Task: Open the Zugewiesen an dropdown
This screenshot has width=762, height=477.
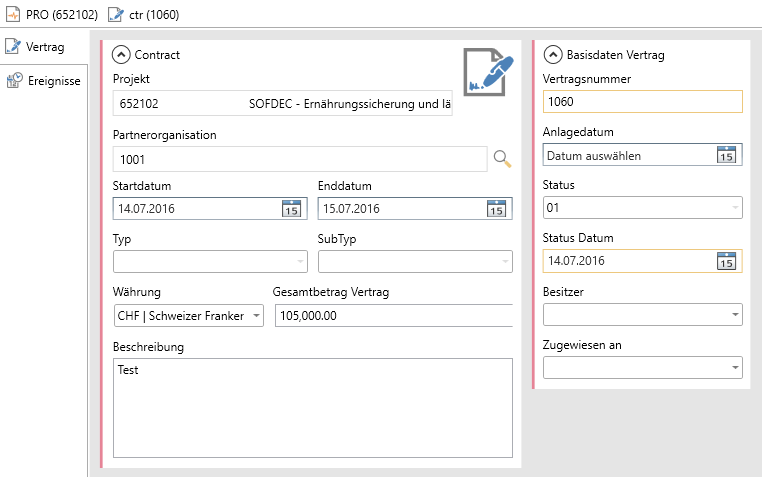Action: 735,369
